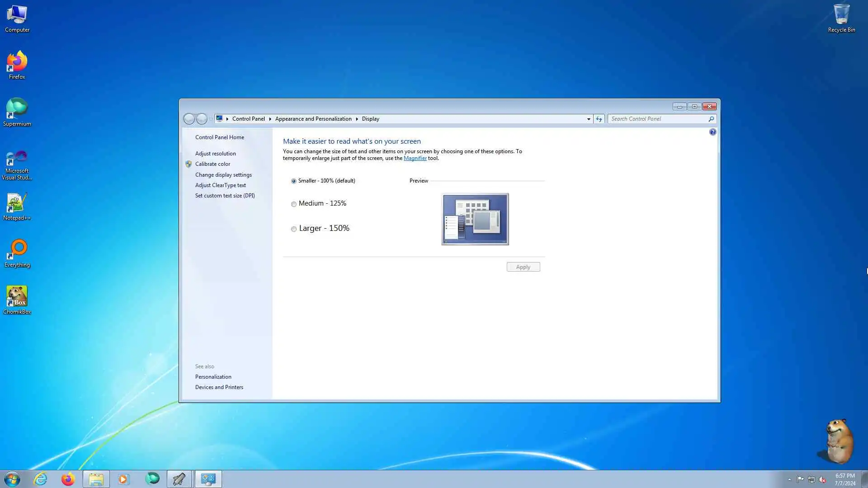Screen dimensions: 868x488
Task: Click the Search Control Panel field
Action: (x=658, y=119)
